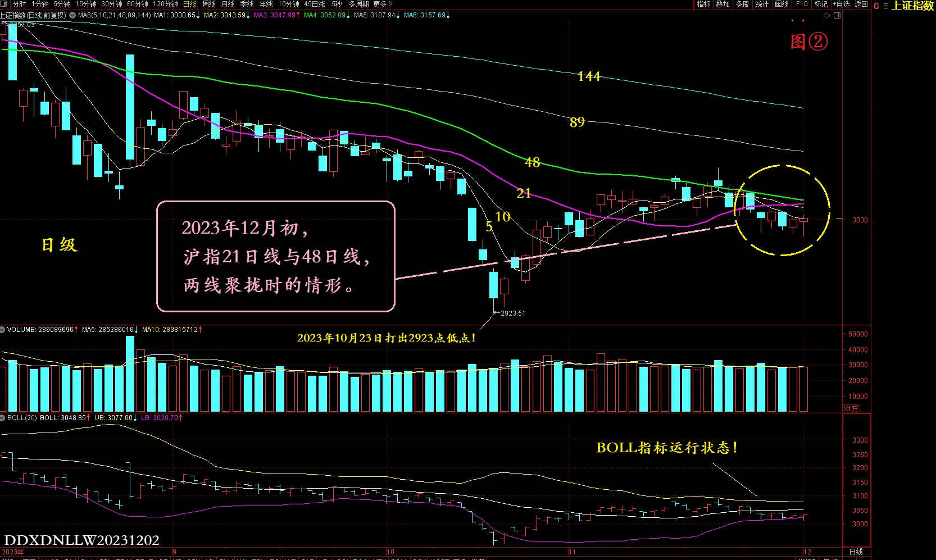The width and height of the screenshot is (936, 560).
Task: Click the UB: 3077.00 readout
Action: click(x=113, y=418)
